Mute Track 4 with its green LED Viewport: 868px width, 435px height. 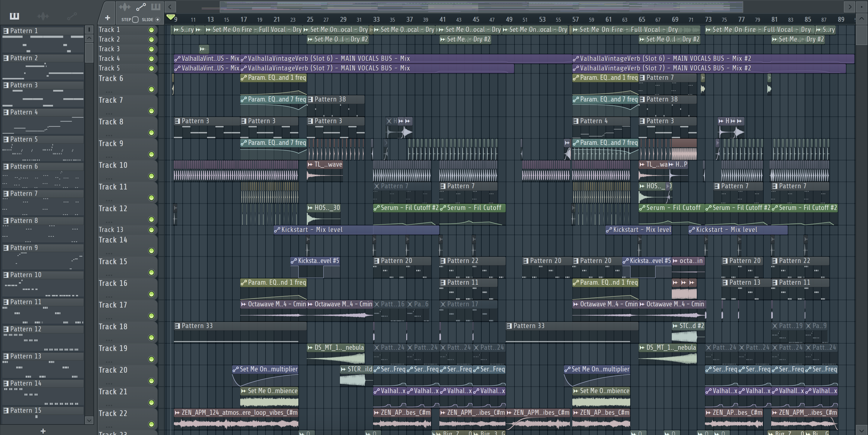tap(152, 59)
